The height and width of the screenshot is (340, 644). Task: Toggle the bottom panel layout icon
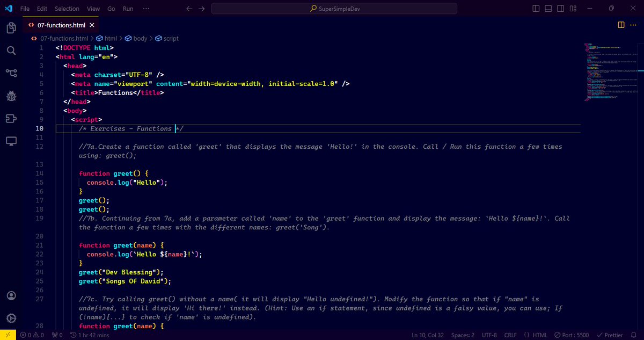coord(548,9)
